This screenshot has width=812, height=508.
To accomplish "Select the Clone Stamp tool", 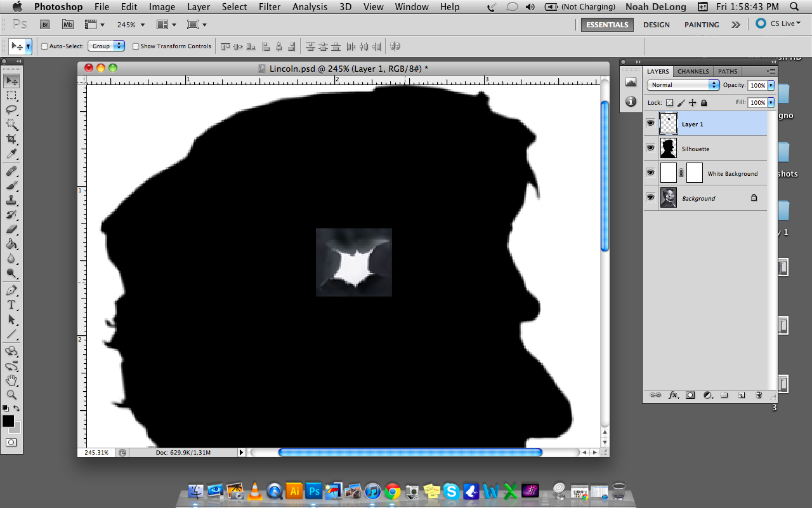I will (x=11, y=200).
